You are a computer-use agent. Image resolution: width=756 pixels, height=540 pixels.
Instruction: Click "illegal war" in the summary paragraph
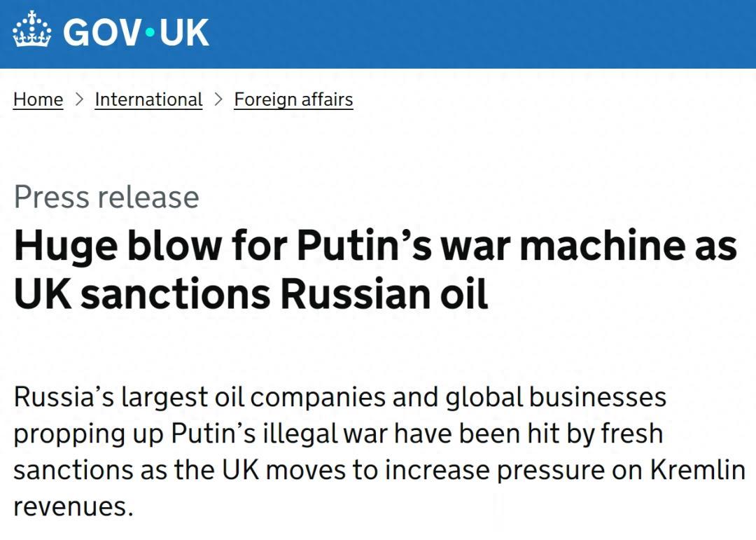335,434
